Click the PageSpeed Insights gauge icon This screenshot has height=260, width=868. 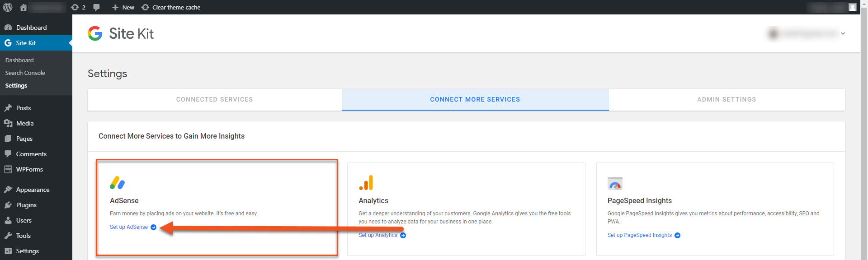point(615,183)
